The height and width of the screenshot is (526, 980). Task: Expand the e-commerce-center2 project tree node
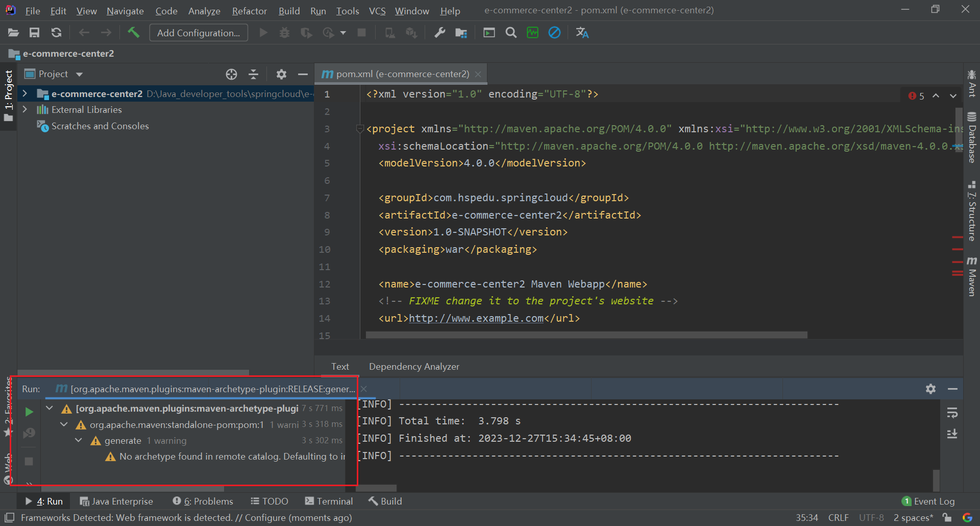click(x=24, y=94)
